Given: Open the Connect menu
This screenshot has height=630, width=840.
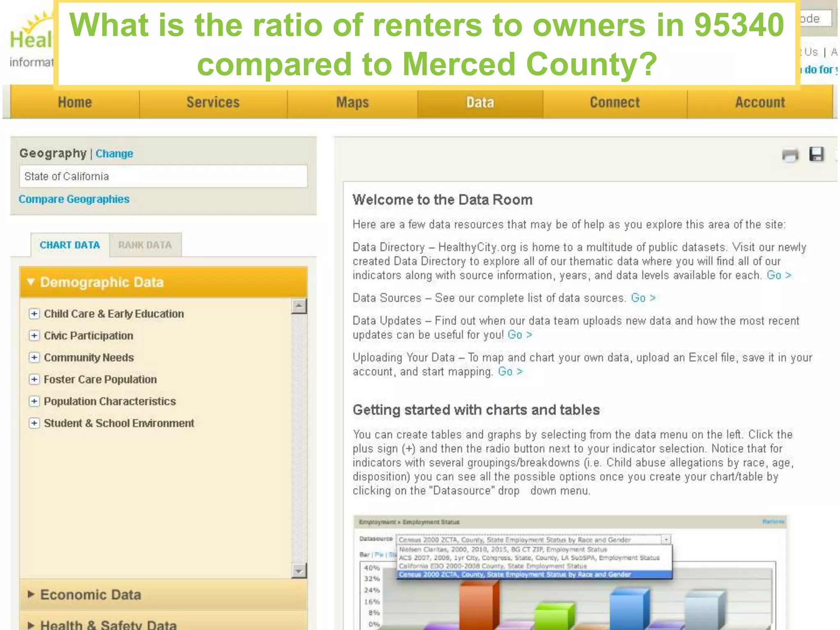Looking at the screenshot, I should (x=615, y=102).
